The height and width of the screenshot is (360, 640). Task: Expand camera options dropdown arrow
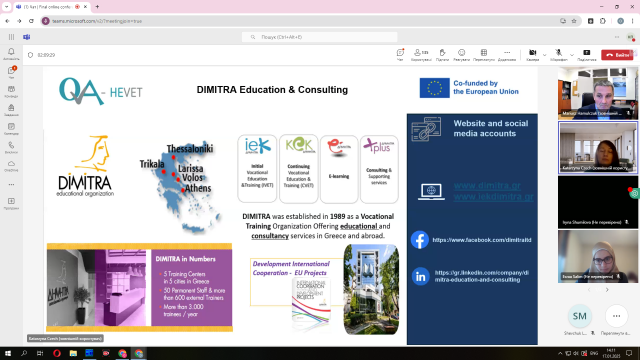tap(544, 55)
